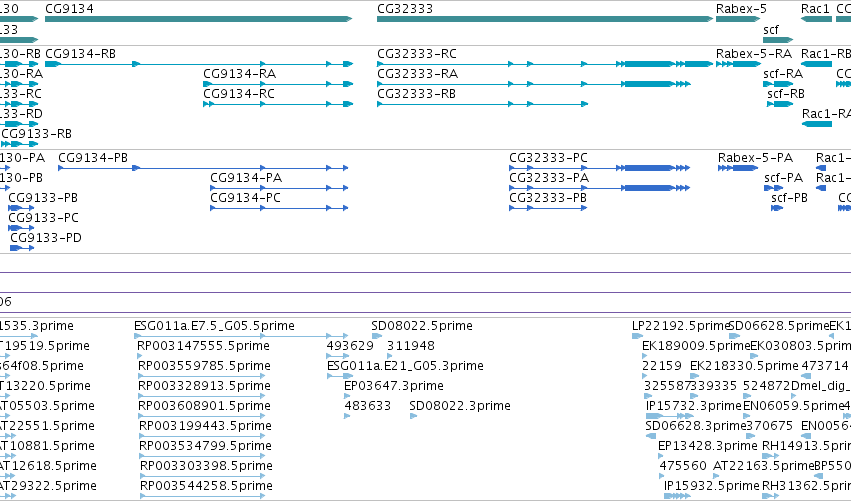Click the Rabex-5-PA protein

738,168
